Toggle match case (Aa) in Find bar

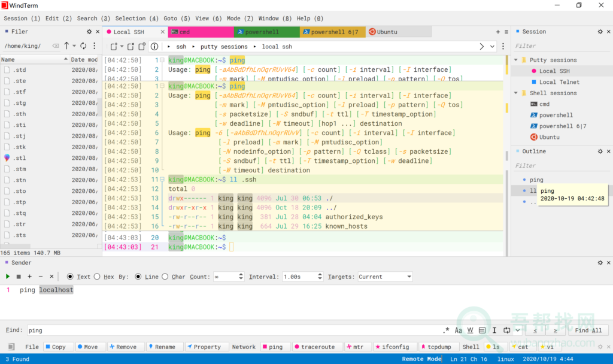tap(459, 330)
